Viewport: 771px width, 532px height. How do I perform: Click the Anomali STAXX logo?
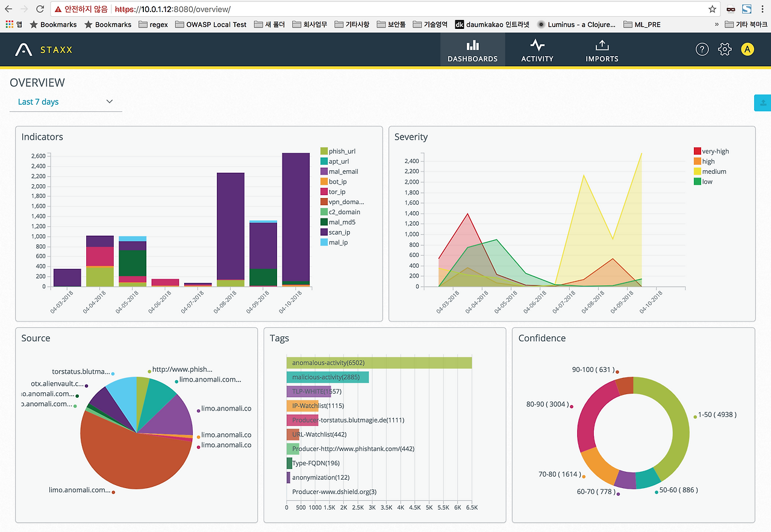pos(44,49)
